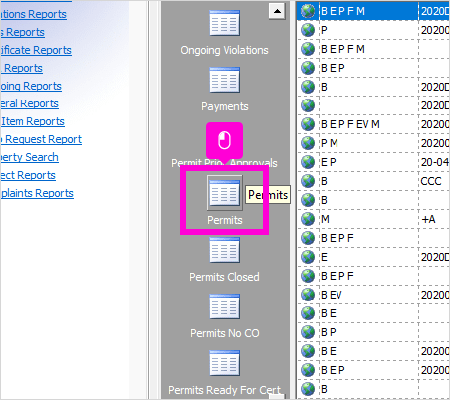
Task: Open the Certificate Reports link
Action: tap(36, 50)
